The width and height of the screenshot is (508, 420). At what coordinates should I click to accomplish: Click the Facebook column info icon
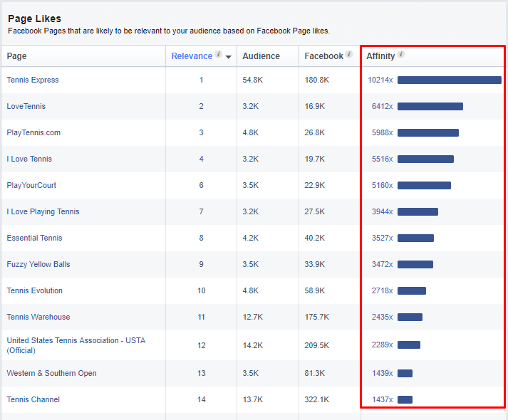[349, 54]
